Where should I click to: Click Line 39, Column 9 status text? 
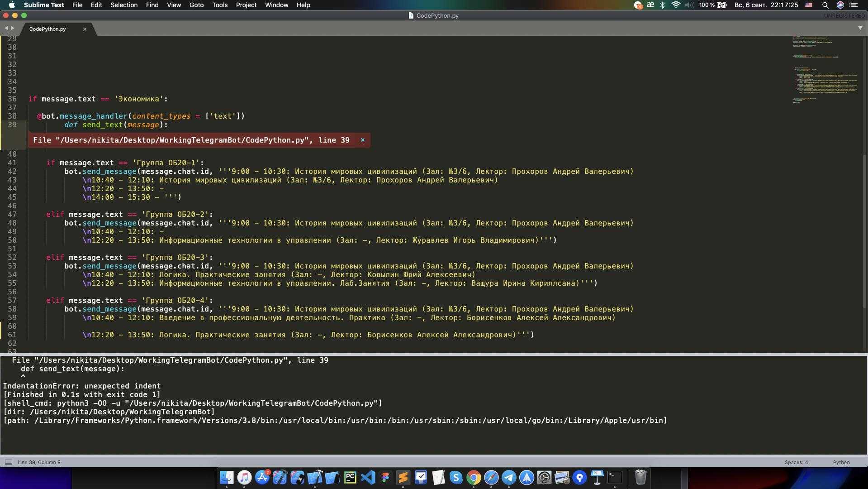[39, 462]
